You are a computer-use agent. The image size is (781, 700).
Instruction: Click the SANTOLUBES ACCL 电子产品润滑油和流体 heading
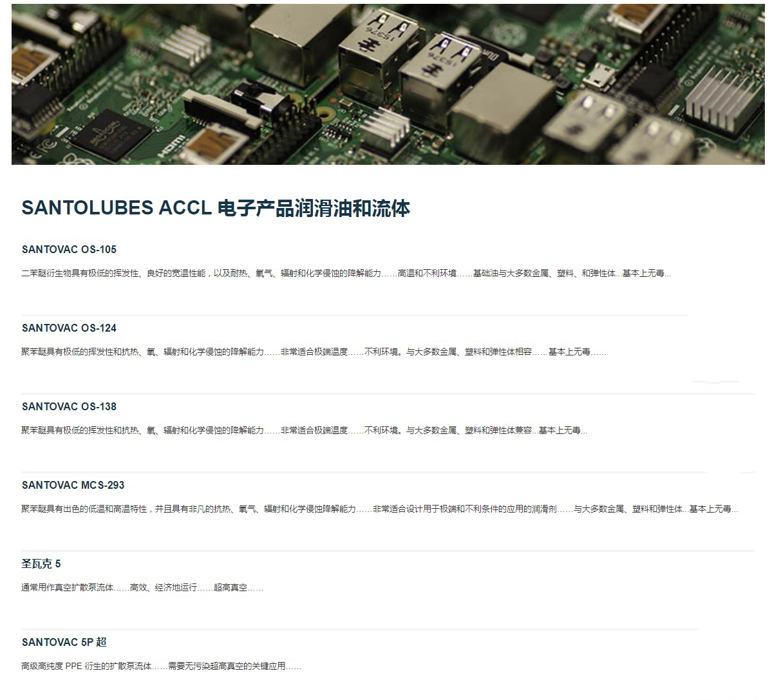(x=216, y=208)
